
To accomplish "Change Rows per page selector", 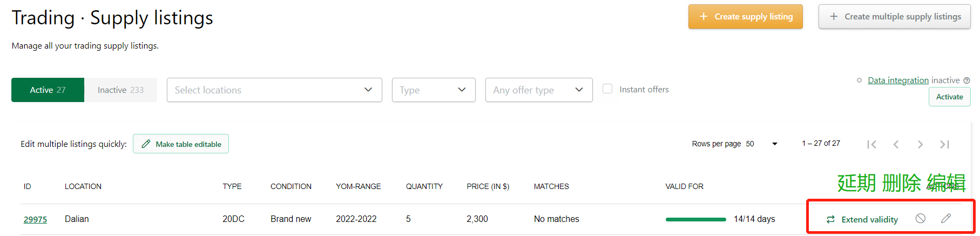I will point(762,144).
